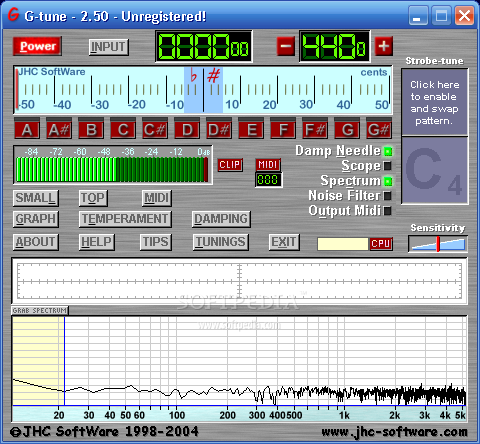Open the TUNINGS menu button

221,242
